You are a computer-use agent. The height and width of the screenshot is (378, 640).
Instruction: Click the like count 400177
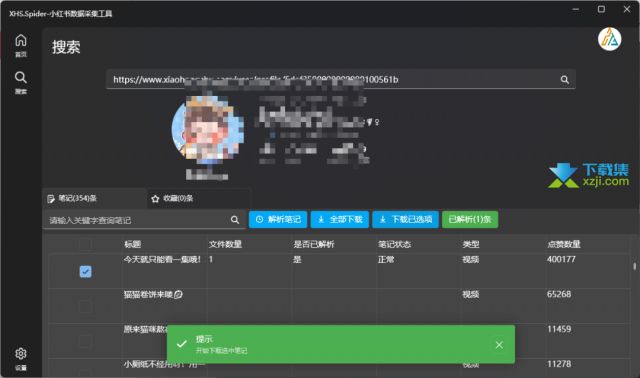(x=561, y=259)
